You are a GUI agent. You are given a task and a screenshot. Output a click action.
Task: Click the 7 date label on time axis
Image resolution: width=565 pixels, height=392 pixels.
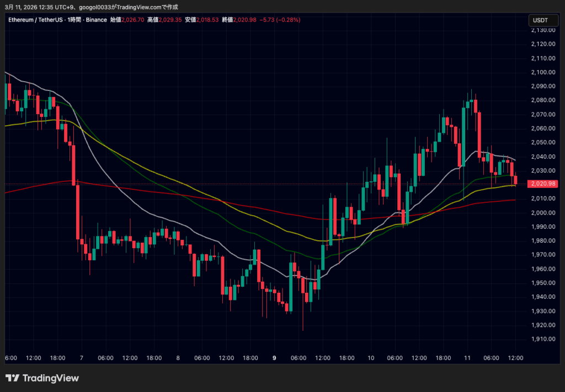tap(82, 358)
